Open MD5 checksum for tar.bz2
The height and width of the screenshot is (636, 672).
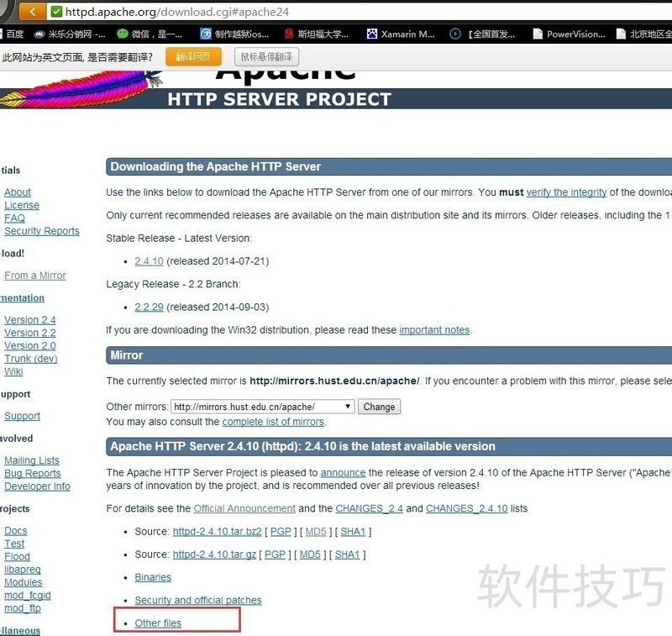coord(316,532)
